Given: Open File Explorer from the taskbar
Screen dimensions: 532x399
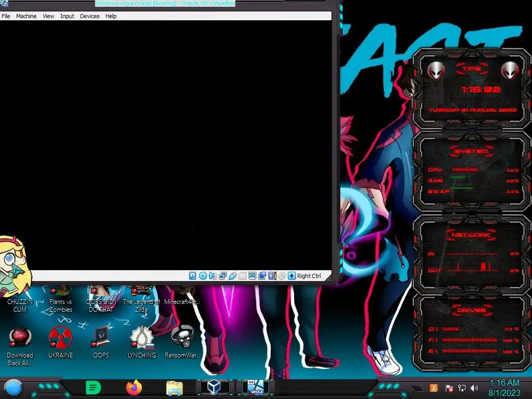Looking at the screenshot, I should [x=175, y=388].
